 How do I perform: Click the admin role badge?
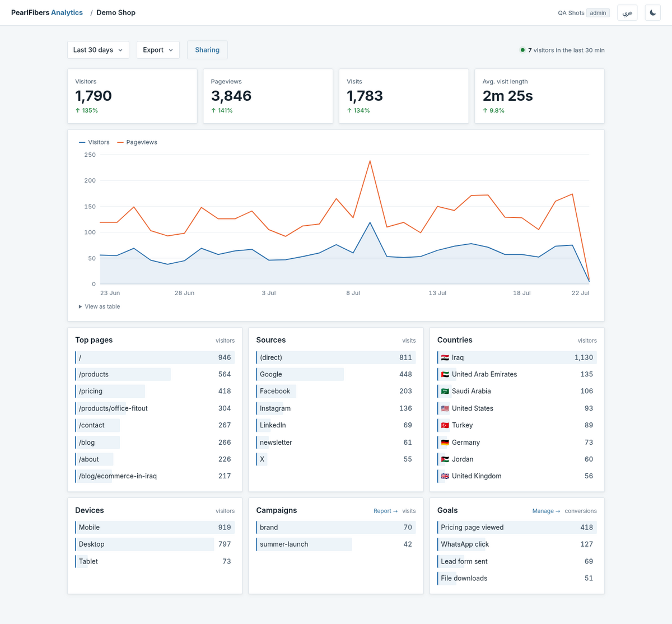pyautogui.click(x=598, y=13)
